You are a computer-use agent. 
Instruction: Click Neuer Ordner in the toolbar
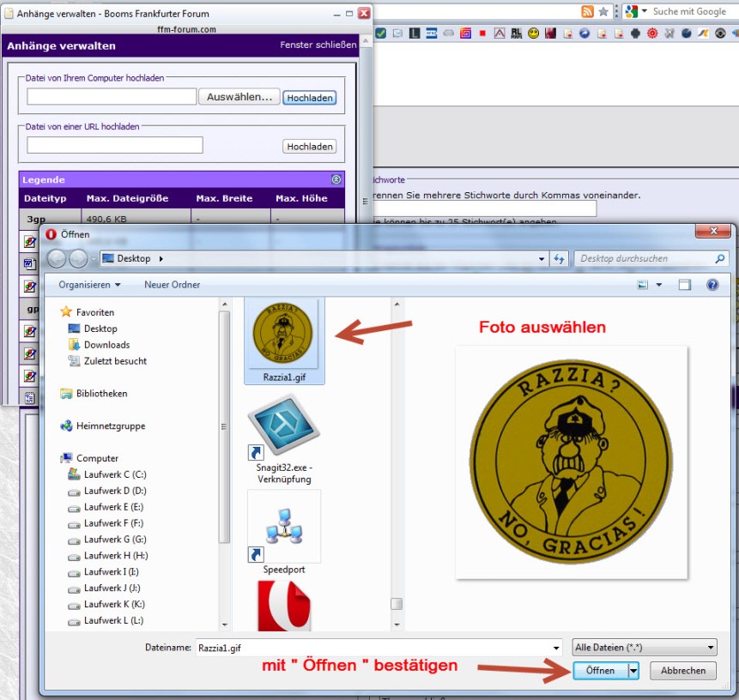pyautogui.click(x=172, y=285)
